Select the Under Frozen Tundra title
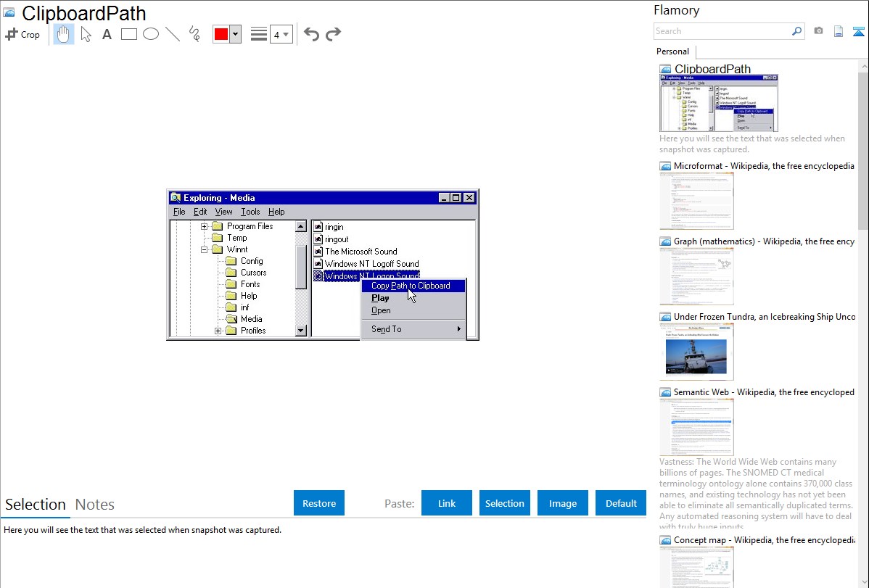 point(765,317)
